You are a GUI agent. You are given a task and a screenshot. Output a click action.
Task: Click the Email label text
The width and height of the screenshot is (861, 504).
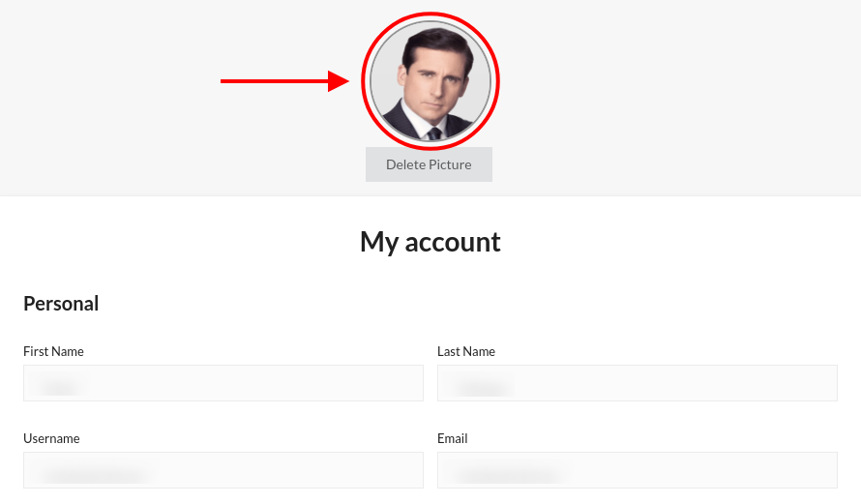[452, 438]
